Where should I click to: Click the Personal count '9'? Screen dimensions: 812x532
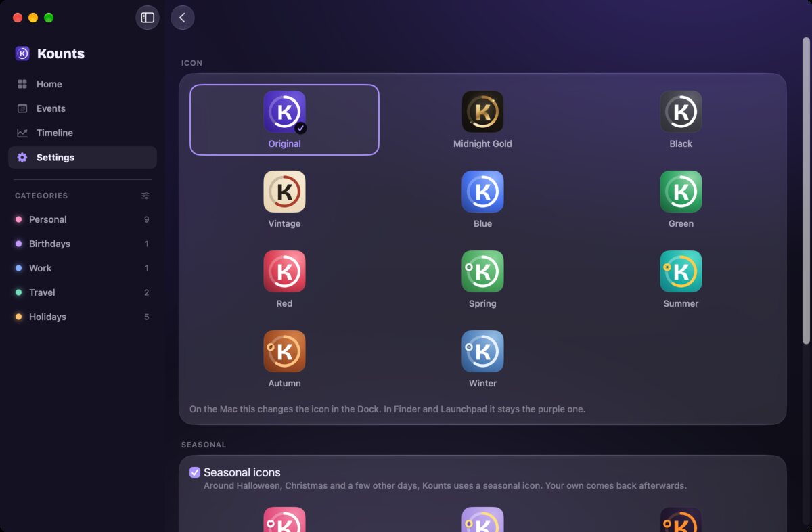click(146, 219)
